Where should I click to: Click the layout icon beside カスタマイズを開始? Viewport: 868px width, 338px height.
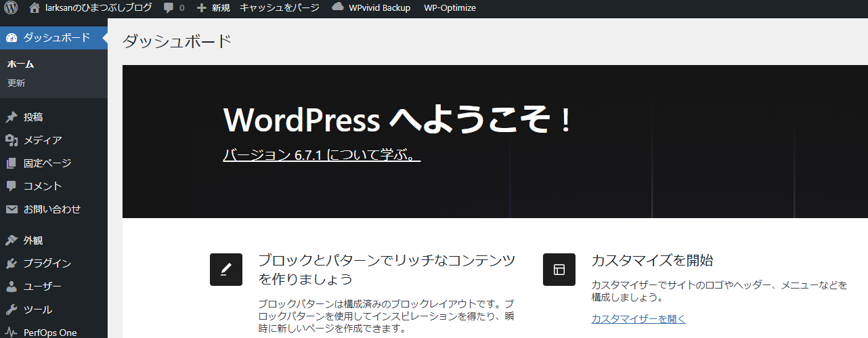click(x=559, y=270)
